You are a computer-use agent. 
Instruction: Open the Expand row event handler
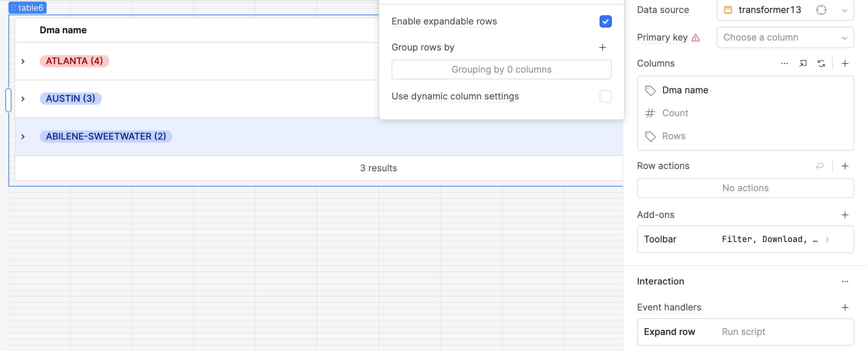click(x=745, y=332)
